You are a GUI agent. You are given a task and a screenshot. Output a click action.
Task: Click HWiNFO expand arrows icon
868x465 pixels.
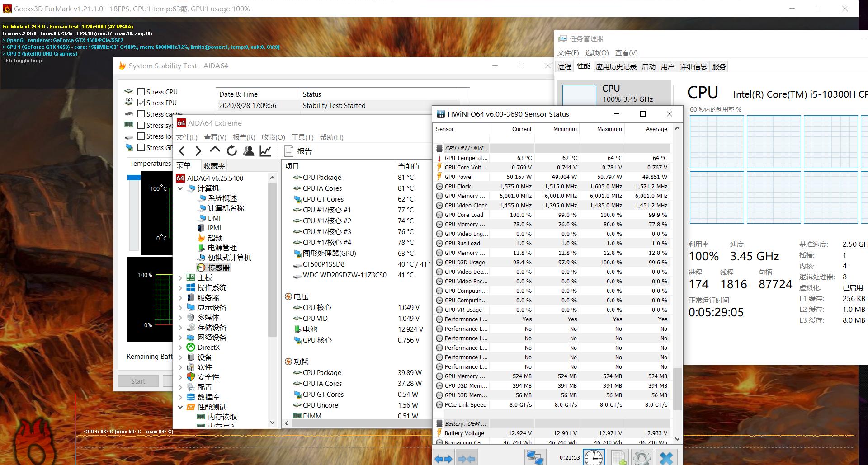point(443,459)
